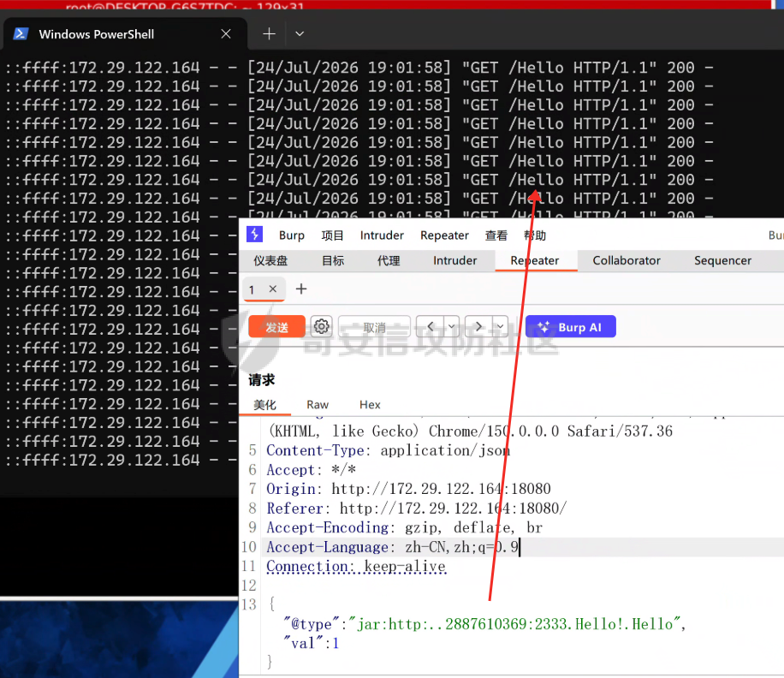The image size is (784, 678).
Task: Switch to the Collaborator tab
Action: (x=627, y=260)
